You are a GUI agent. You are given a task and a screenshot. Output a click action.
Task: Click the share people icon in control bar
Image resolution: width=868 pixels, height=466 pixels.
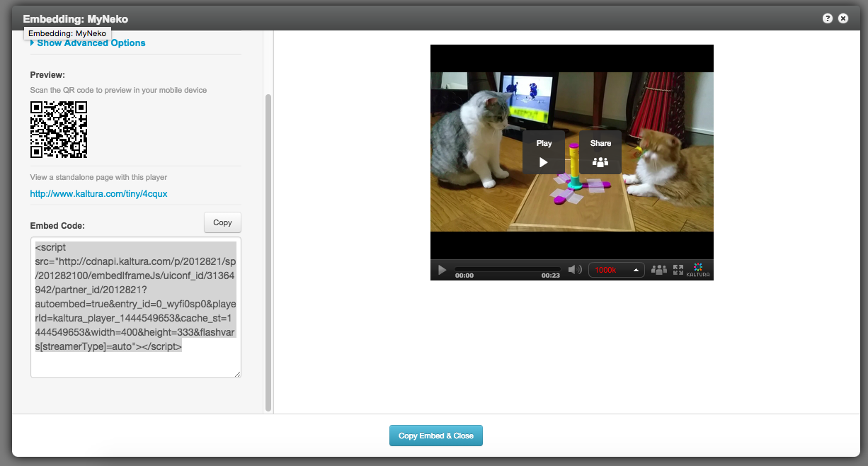tap(659, 270)
